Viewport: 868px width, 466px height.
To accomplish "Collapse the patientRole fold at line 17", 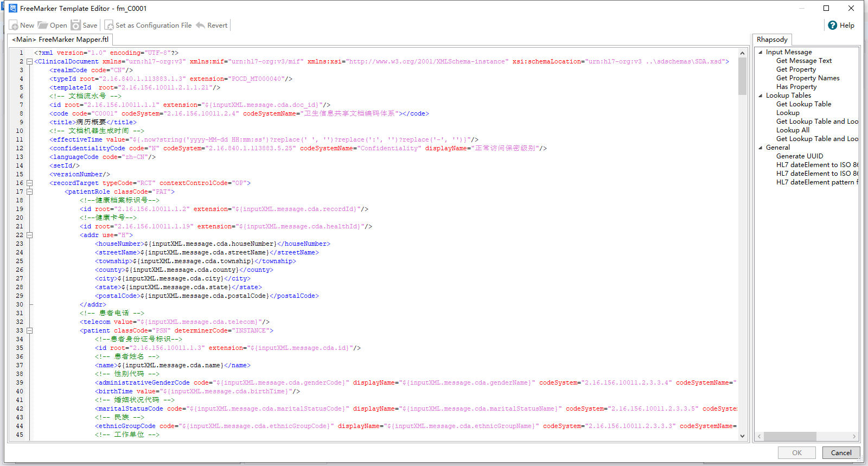I will coord(30,191).
